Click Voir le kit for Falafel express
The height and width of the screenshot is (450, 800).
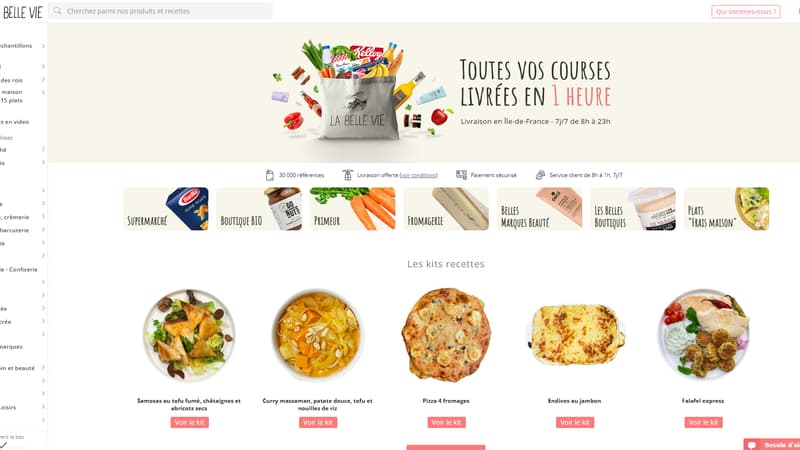coord(704,422)
